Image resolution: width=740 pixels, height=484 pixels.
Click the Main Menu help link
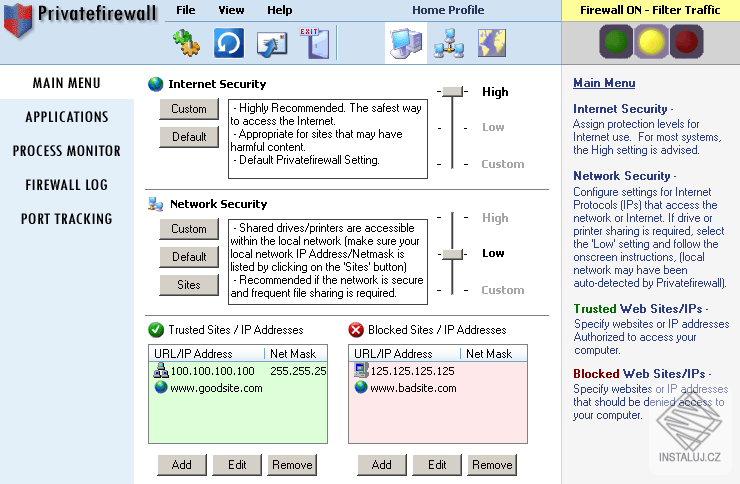[604, 83]
